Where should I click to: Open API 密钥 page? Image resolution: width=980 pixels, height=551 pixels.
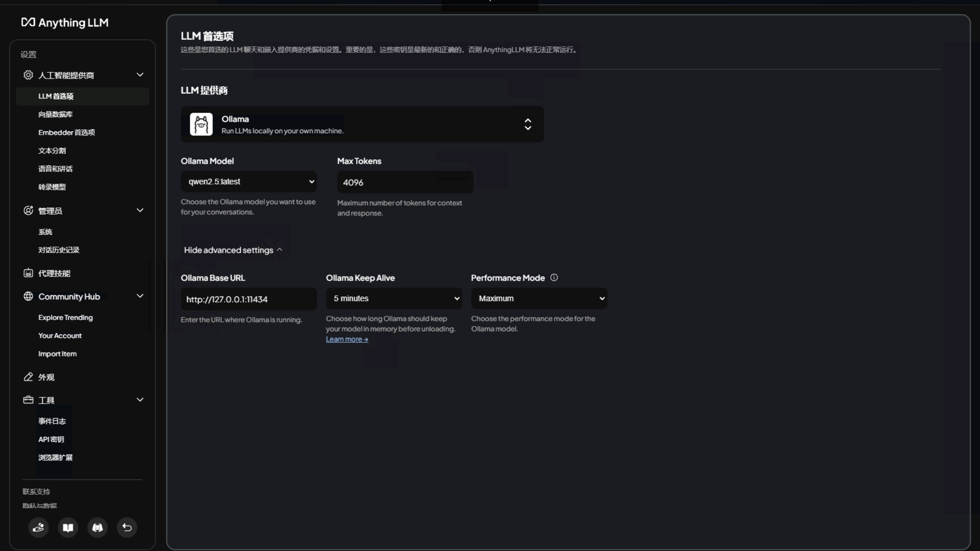coord(51,439)
